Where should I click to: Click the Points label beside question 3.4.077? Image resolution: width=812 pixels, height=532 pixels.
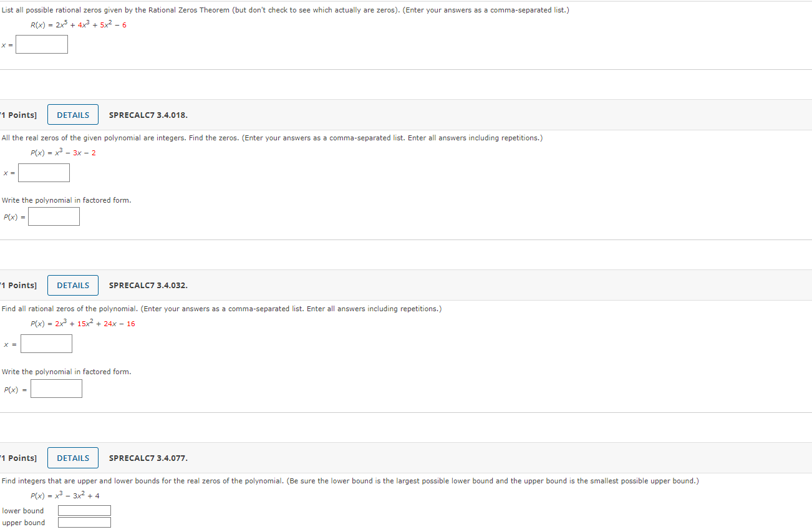point(19,458)
